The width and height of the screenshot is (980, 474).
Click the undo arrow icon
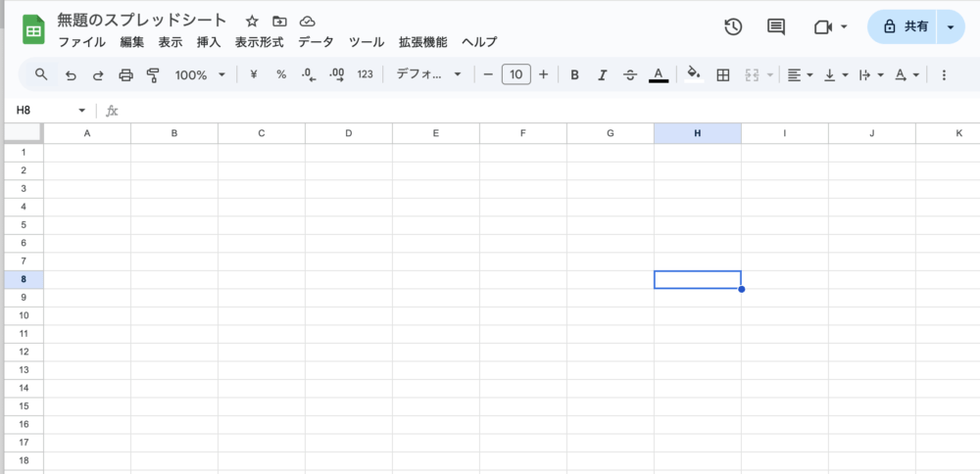(71, 74)
